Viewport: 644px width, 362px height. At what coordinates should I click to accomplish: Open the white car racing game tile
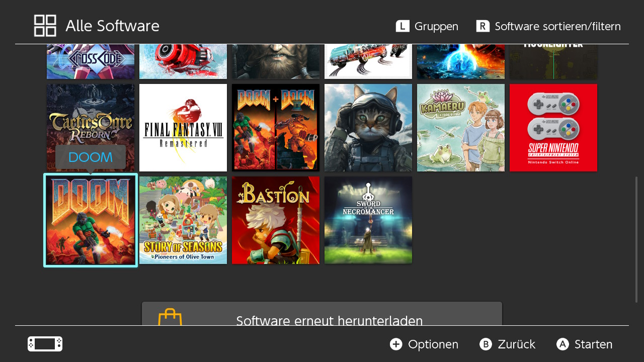[x=368, y=61]
